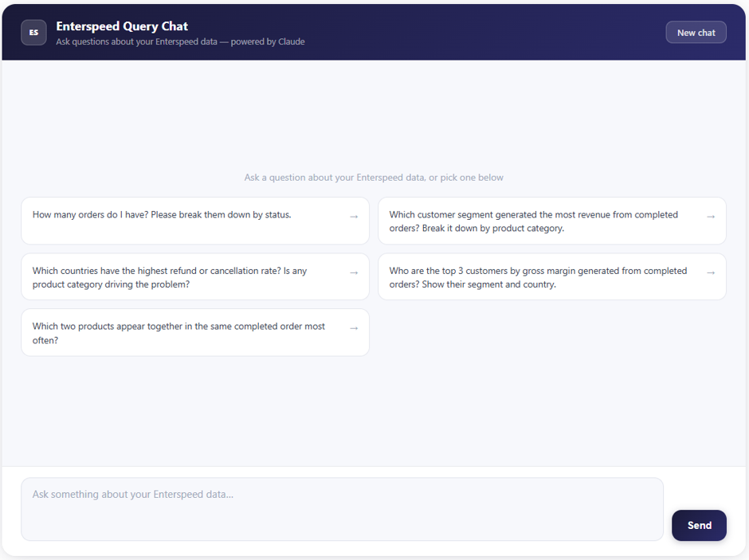Image resolution: width=749 pixels, height=560 pixels.
Task: Click arrow on two products together card
Action: coord(354,328)
